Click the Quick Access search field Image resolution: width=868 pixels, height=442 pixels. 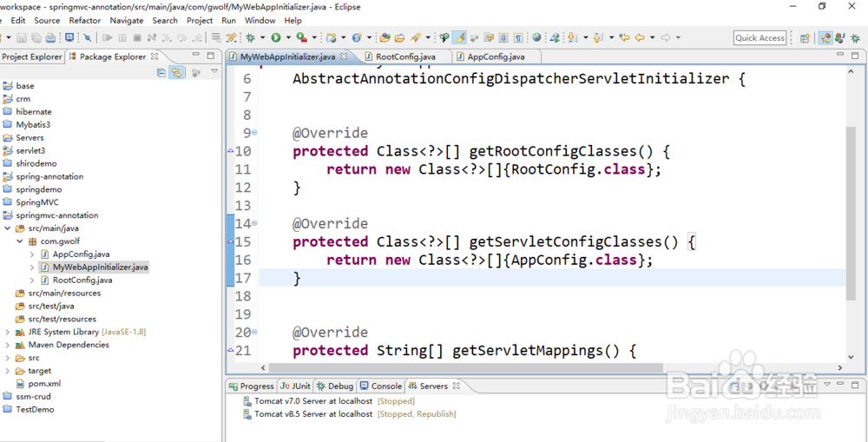tap(760, 37)
